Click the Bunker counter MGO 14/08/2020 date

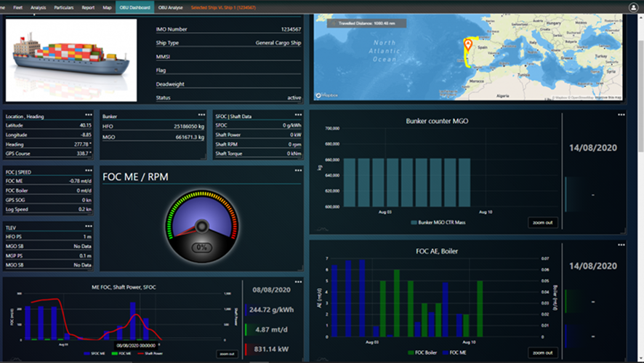click(x=592, y=148)
